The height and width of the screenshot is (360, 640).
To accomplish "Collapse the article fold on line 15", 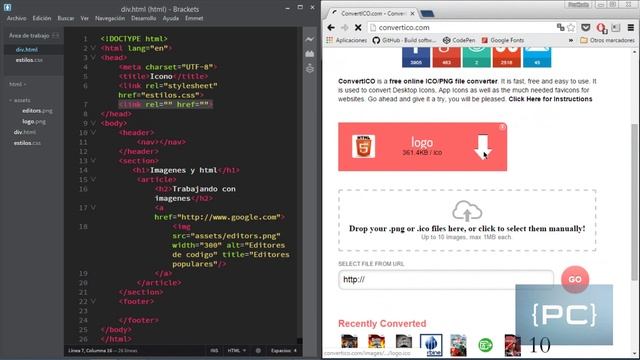I will tap(93, 180).
